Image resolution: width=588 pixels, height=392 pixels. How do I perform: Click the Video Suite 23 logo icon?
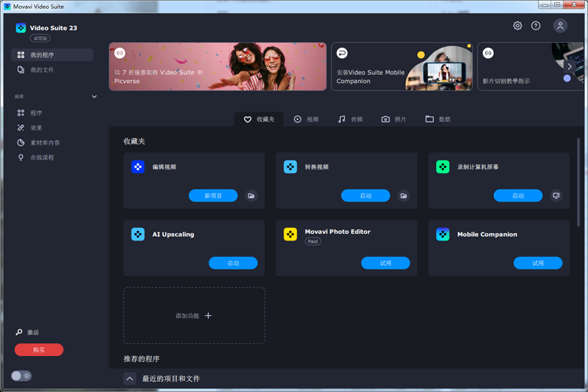(x=21, y=28)
